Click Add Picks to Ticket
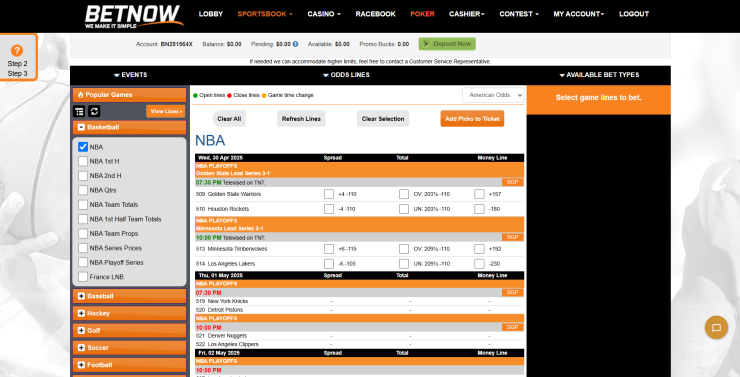740x377 pixels. coord(472,119)
